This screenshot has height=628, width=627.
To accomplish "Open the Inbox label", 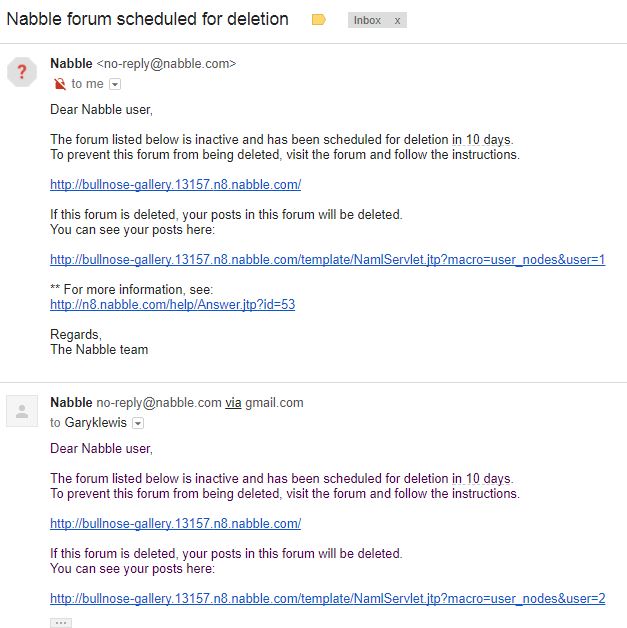I will coord(367,20).
